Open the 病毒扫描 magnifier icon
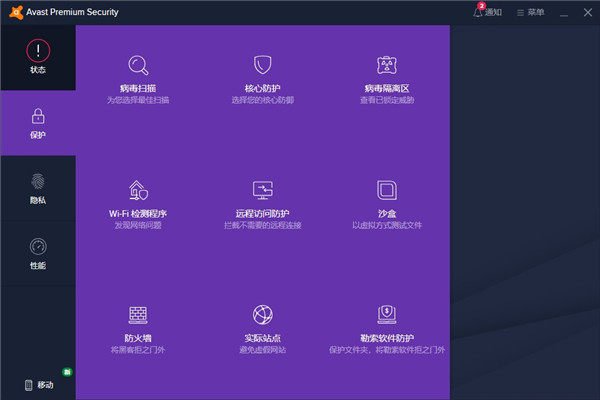600x400 pixels. 138,66
